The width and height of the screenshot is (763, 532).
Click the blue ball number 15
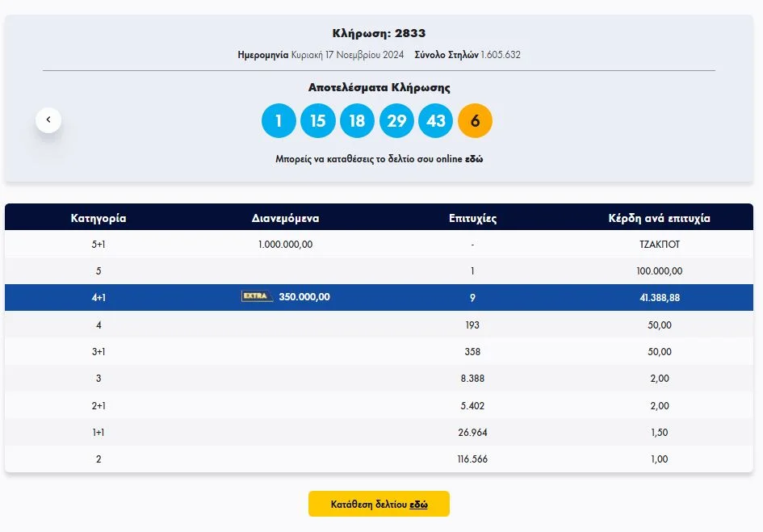[318, 121]
